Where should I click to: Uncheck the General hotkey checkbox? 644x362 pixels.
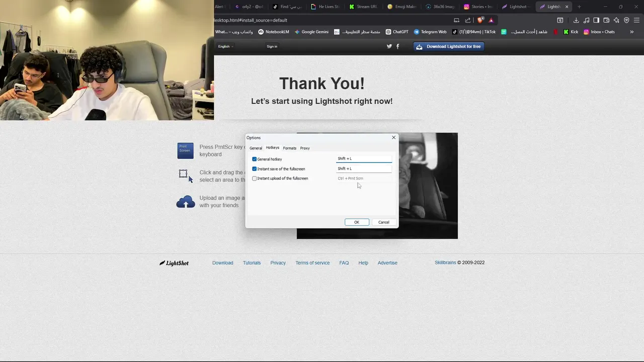tap(255, 159)
